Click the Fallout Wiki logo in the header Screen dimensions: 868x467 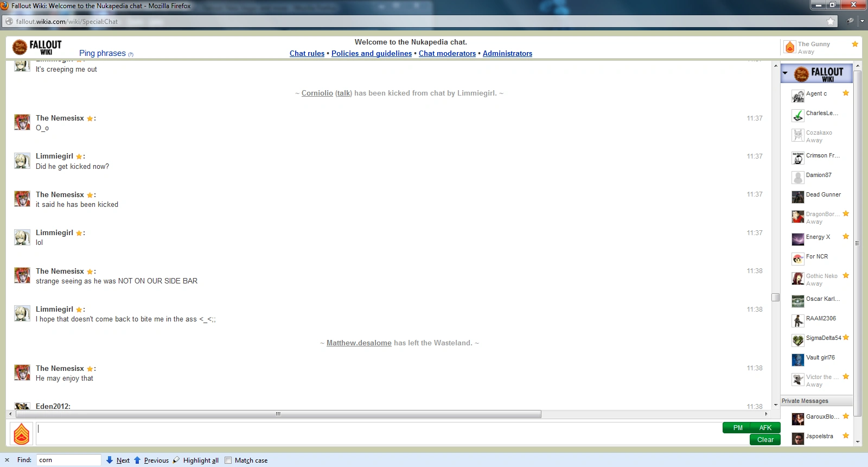tap(37, 47)
